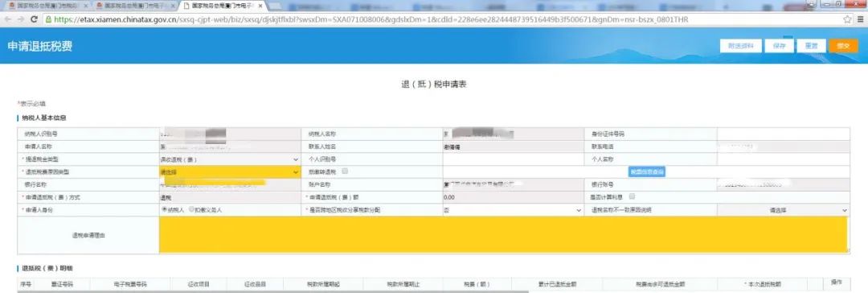The width and height of the screenshot is (868, 293).
Task: Click the 操作 column header
Action: click(837, 283)
